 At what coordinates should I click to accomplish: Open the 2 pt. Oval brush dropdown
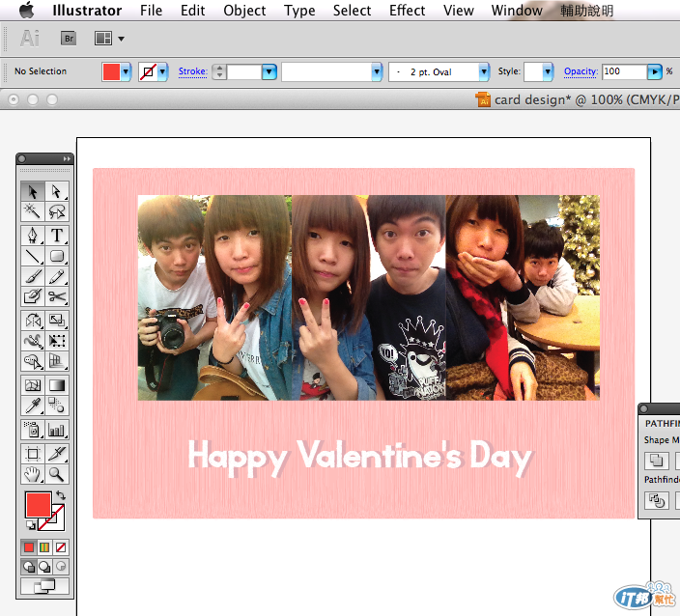click(484, 72)
